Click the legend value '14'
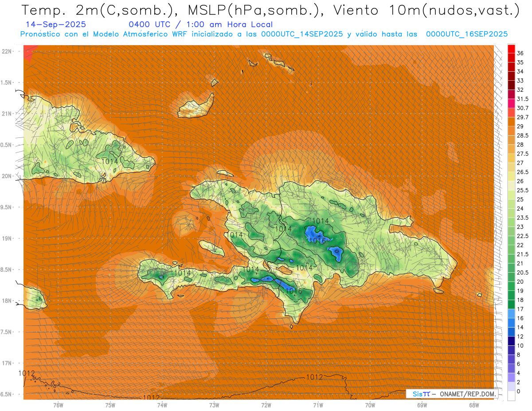This screenshot has height=411, width=532. coord(520,327)
